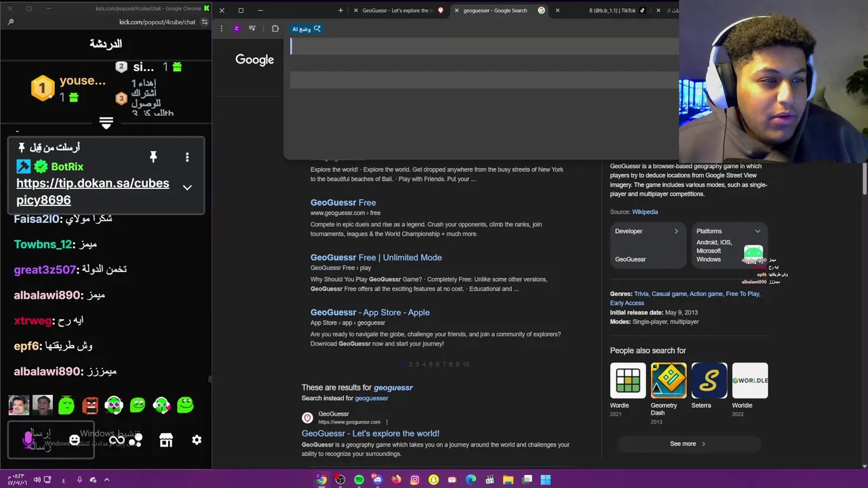Viewport: 868px width, 488px height.
Task: Open Instagram from the taskbar
Action: tap(415, 479)
